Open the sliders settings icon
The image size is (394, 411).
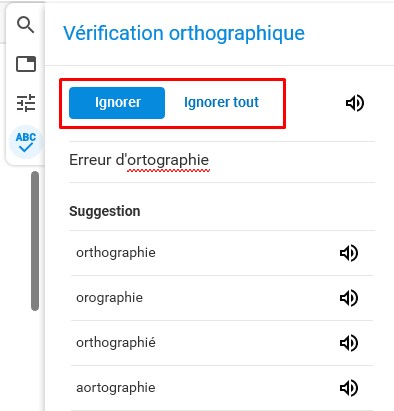26,102
